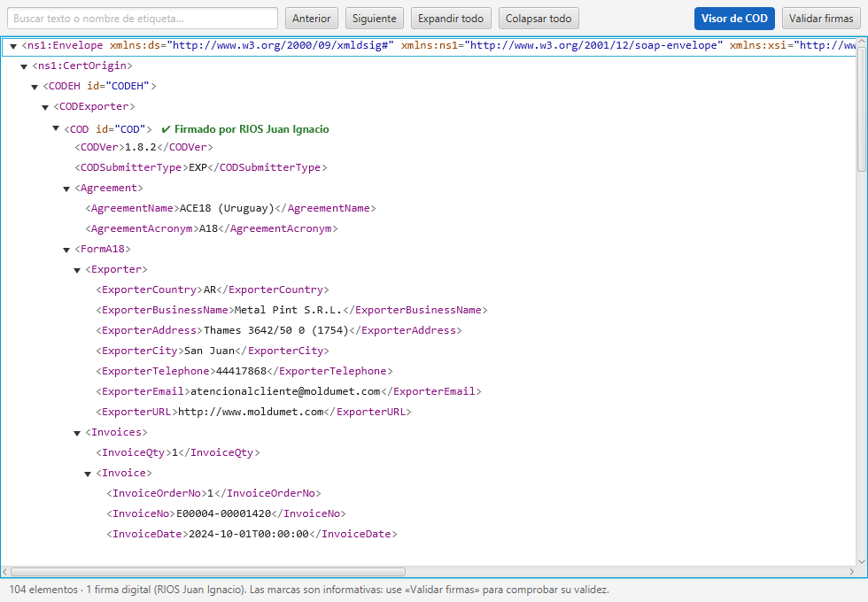Viewport: 868px width, 602px height.
Task: Click the horizontal scrollbar right arrow
Action: click(851, 572)
